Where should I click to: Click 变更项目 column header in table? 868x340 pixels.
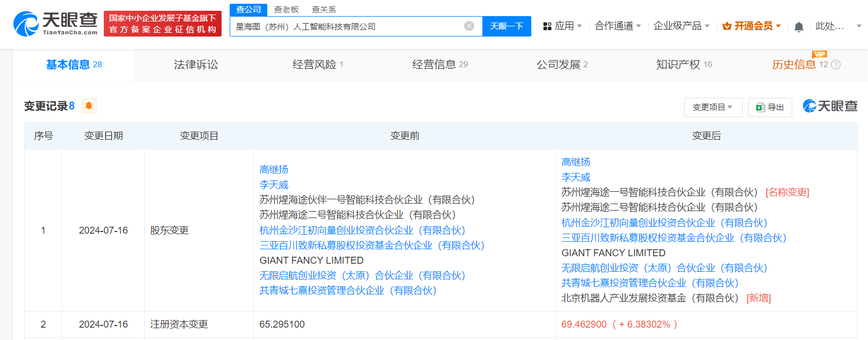[x=199, y=136]
